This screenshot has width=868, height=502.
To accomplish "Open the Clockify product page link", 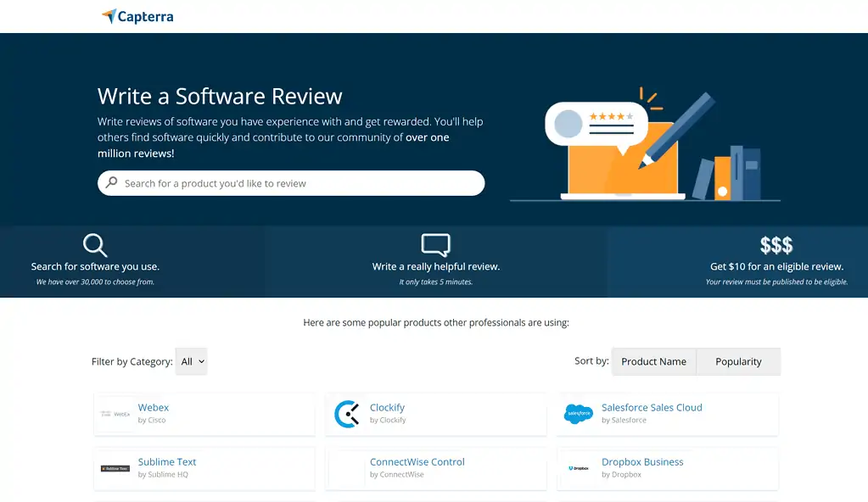I will (389, 407).
